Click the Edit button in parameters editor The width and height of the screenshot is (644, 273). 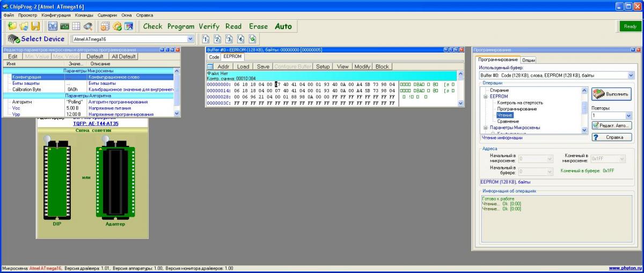tap(13, 56)
